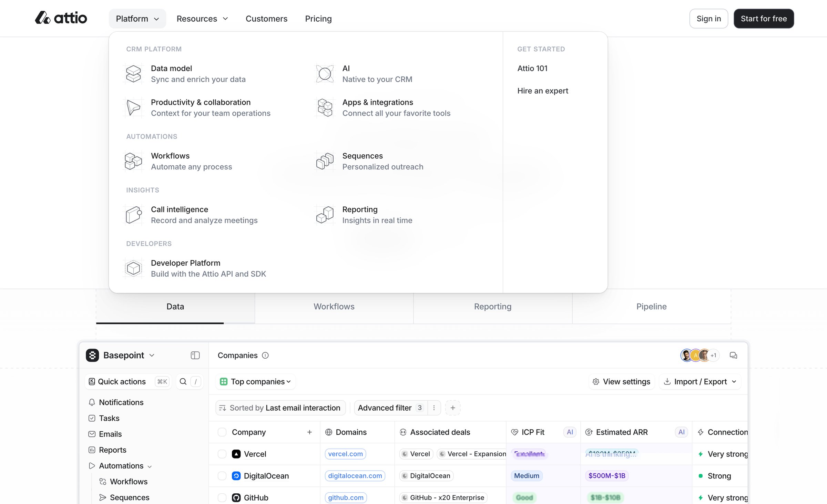Open the Advanced filter three-dots menu
This screenshot has width=827, height=504.
[434, 408]
